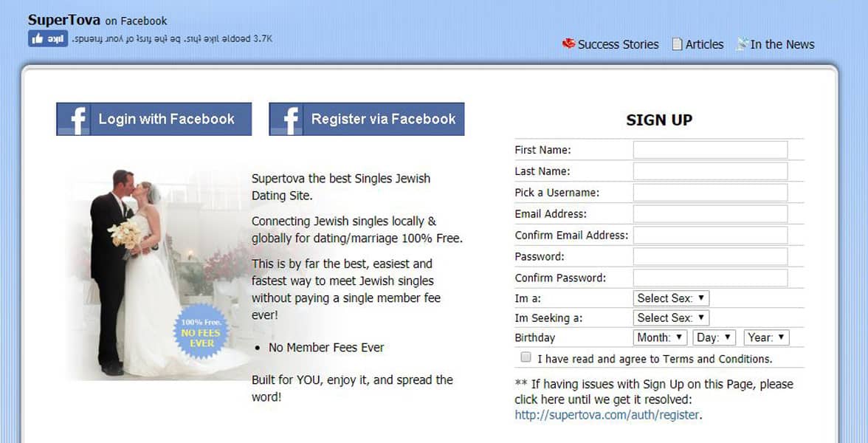Screen dimensions: 868x443
Task: Open the birthday Year dropdown
Action: click(x=767, y=337)
